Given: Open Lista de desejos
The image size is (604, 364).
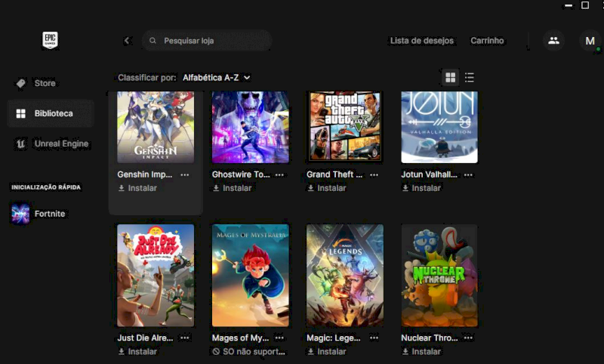Looking at the screenshot, I should click(422, 41).
